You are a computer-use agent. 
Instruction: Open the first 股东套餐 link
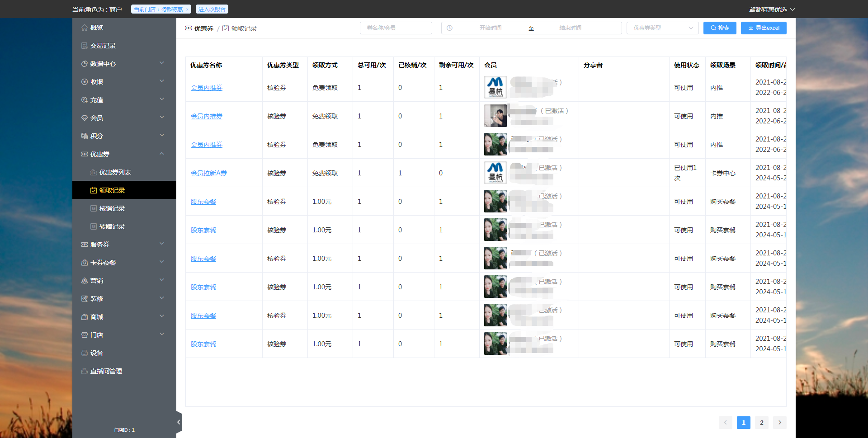click(203, 202)
